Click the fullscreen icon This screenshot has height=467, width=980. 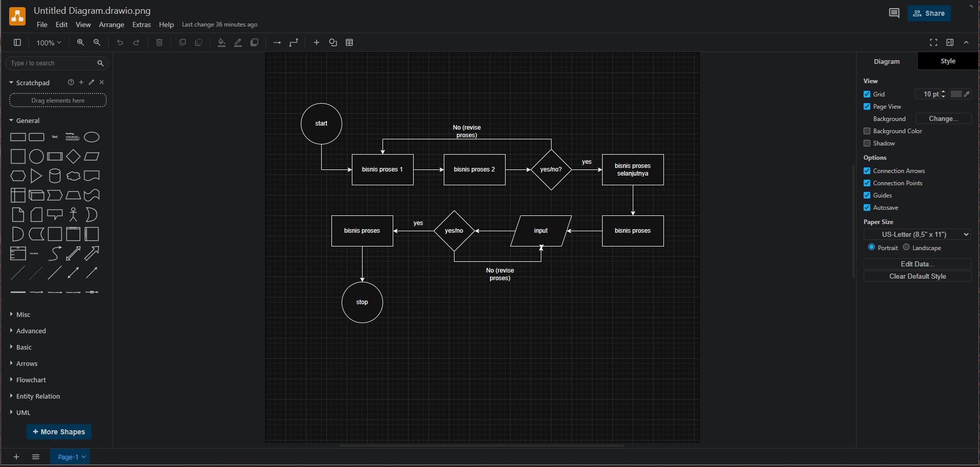pos(934,42)
